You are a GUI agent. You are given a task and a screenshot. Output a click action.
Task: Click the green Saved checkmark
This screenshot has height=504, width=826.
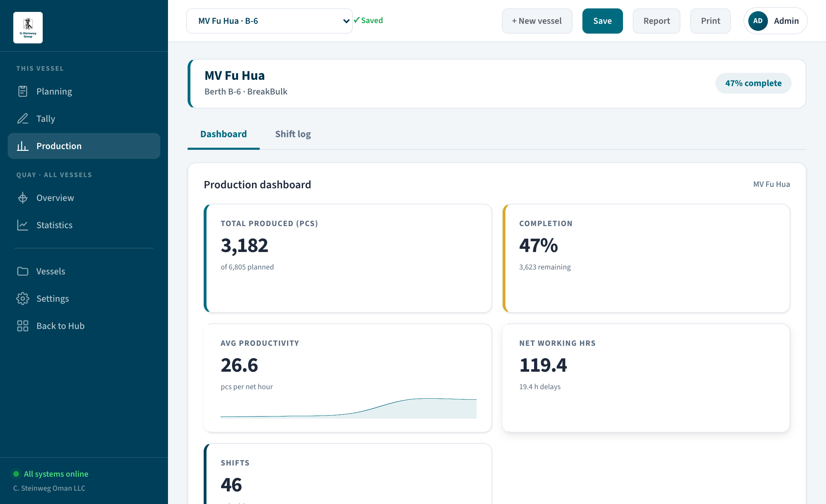(357, 20)
